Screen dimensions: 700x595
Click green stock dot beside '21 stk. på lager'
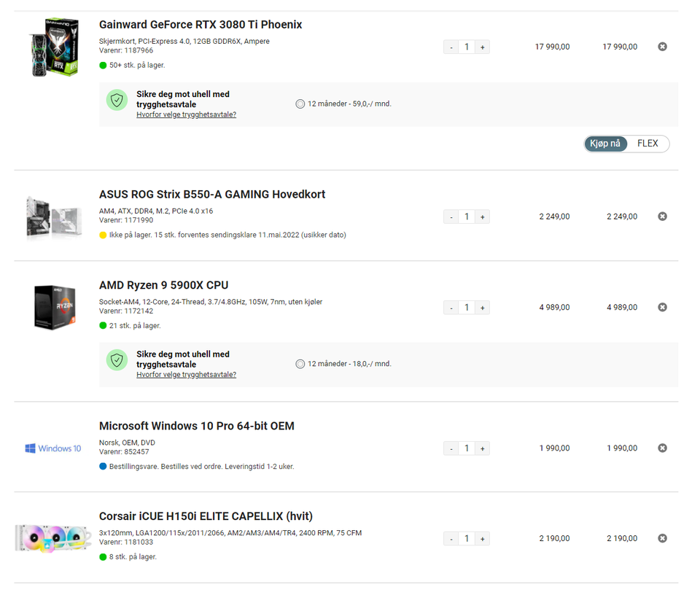coord(103,325)
